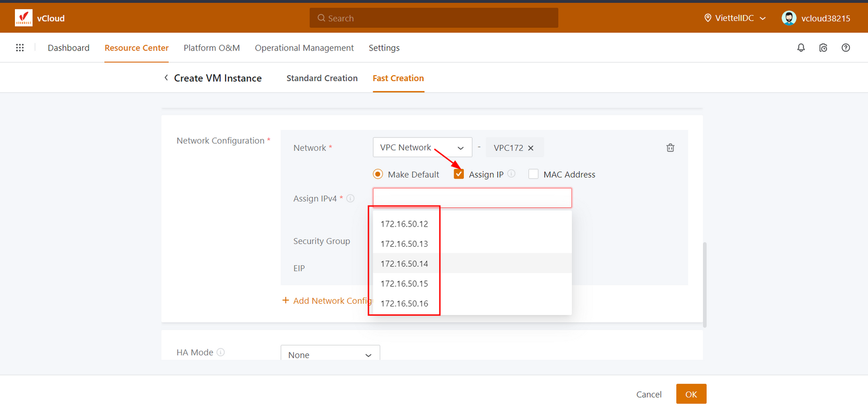The height and width of the screenshot is (412, 868).
Task: Click the notification bell icon
Action: click(x=801, y=48)
